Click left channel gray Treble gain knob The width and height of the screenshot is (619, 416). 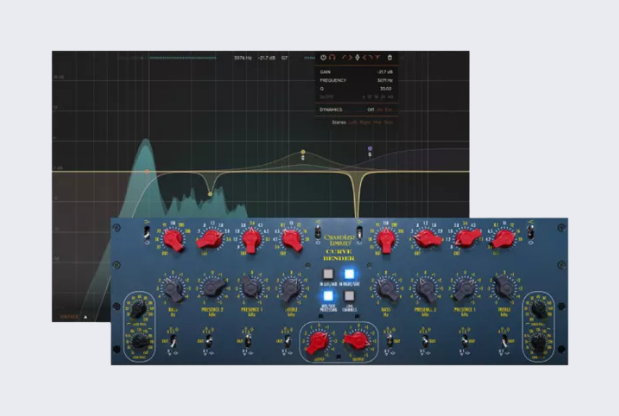(x=292, y=289)
